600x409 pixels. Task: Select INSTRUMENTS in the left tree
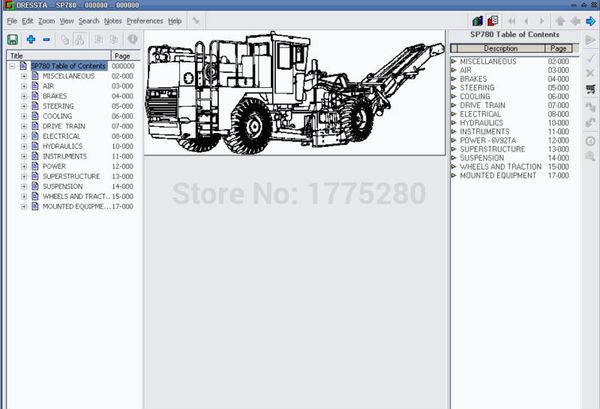tap(65, 156)
